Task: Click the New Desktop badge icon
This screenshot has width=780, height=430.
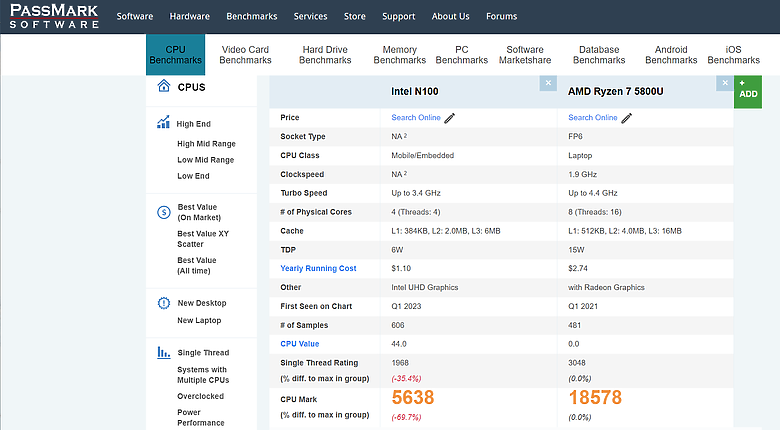Action: point(164,303)
